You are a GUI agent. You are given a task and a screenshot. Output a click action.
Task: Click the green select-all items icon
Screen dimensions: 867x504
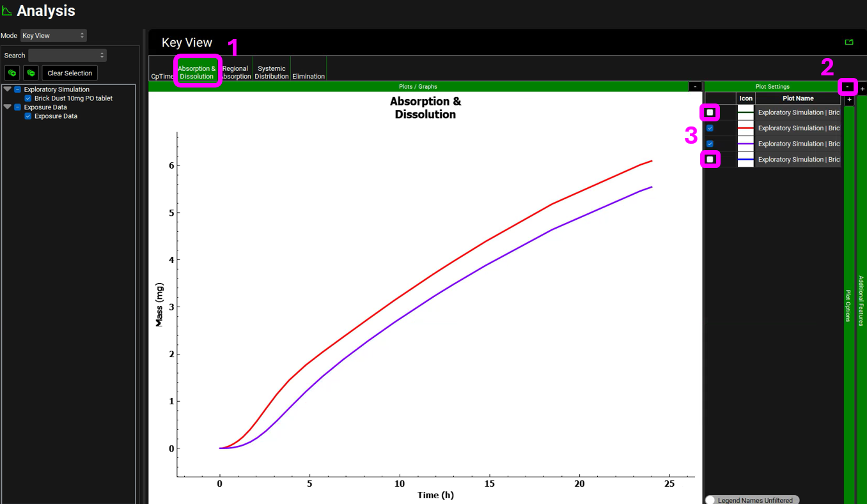(12, 73)
